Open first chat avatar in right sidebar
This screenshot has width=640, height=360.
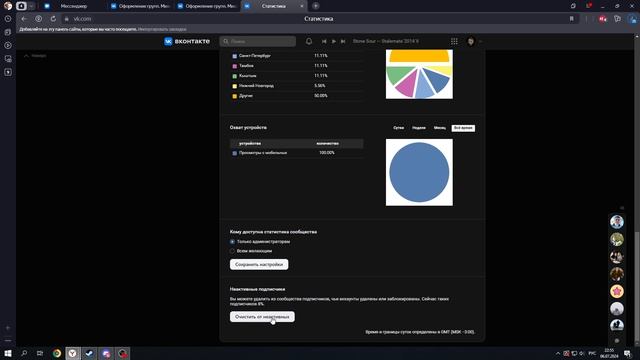pyautogui.click(x=617, y=222)
